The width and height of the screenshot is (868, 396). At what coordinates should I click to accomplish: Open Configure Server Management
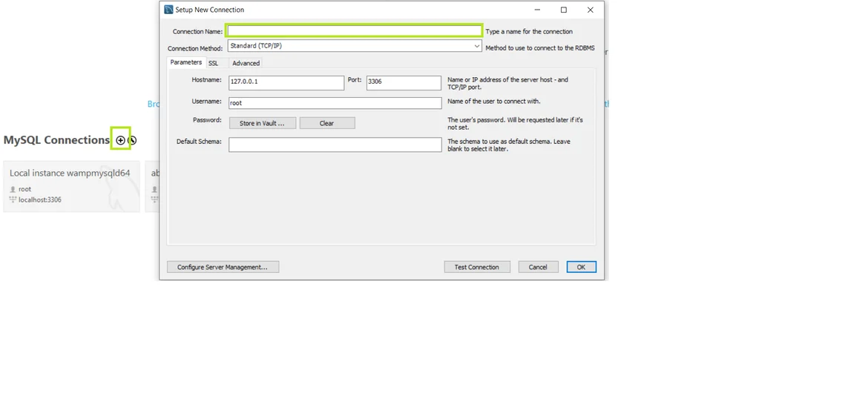coord(223,267)
